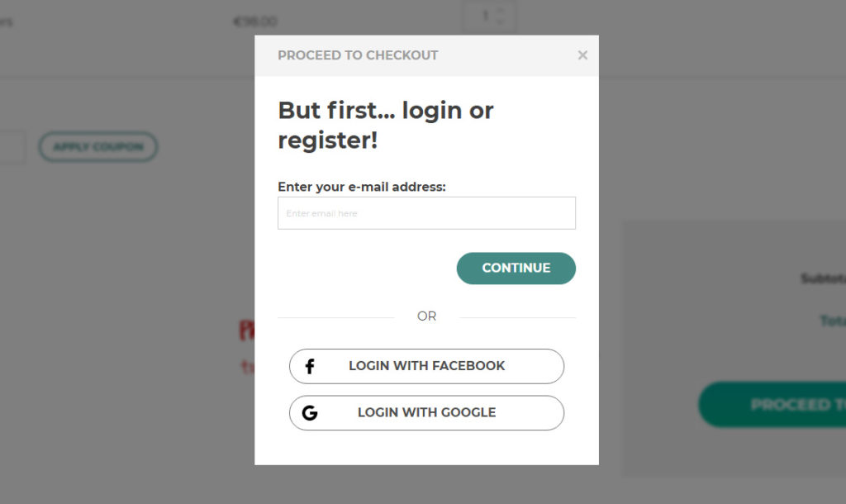Decrease quantity with the down arrow
Image resolution: width=846 pixels, height=504 pixels.
click(501, 22)
